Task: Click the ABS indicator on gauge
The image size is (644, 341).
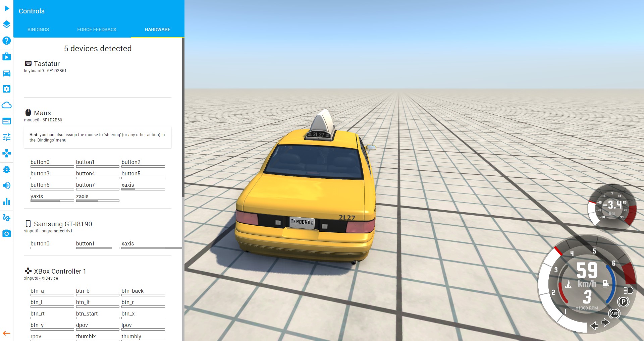Action: click(614, 314)
